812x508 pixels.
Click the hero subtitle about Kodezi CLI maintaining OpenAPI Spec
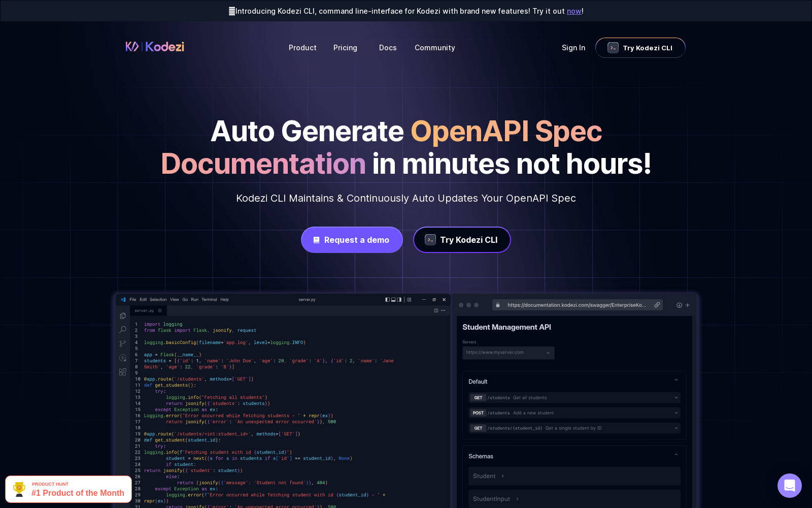tap(406, 198)
